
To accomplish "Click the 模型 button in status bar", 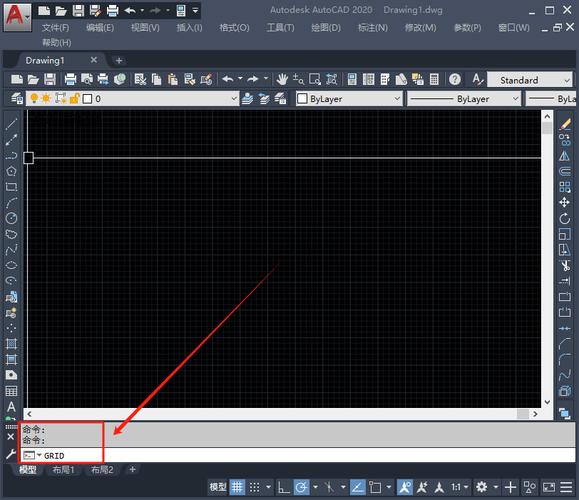I will (218, 487).
